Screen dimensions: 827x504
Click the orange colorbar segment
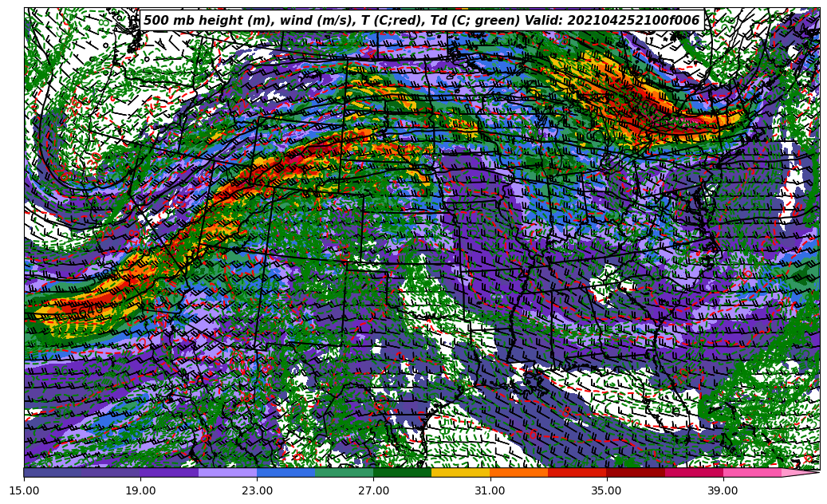(x=518, y=472)
